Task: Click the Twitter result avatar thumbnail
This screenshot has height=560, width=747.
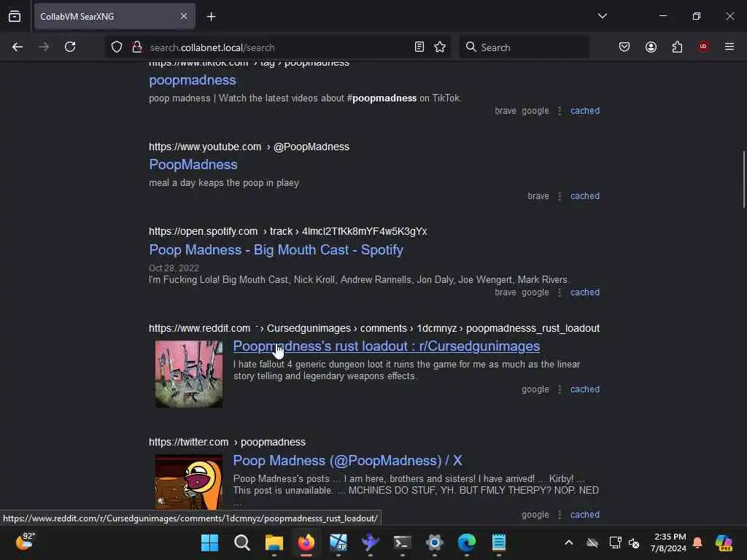Action: pyautogui.click(x=189, y=482)
